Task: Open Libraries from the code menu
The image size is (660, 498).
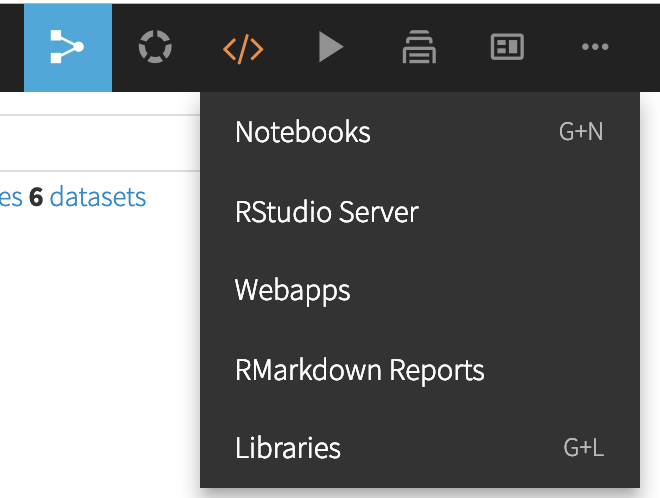Action: click(420, 447)
